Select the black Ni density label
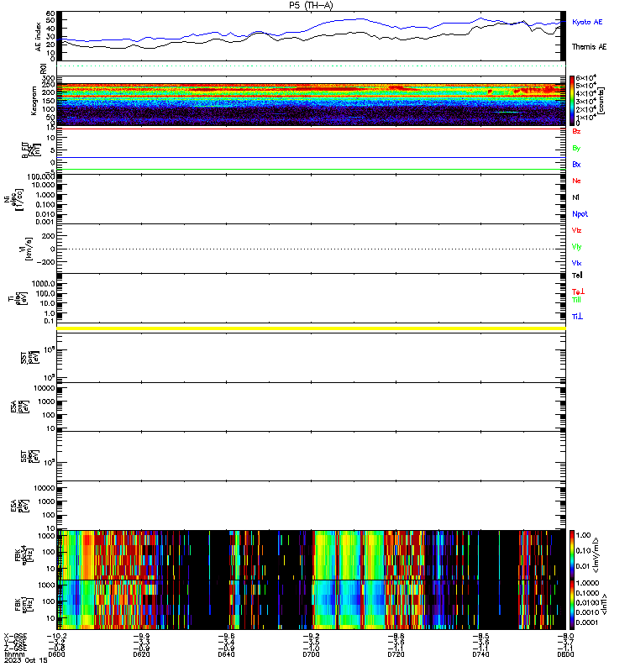The image size is (630, 672). point(575,197)
